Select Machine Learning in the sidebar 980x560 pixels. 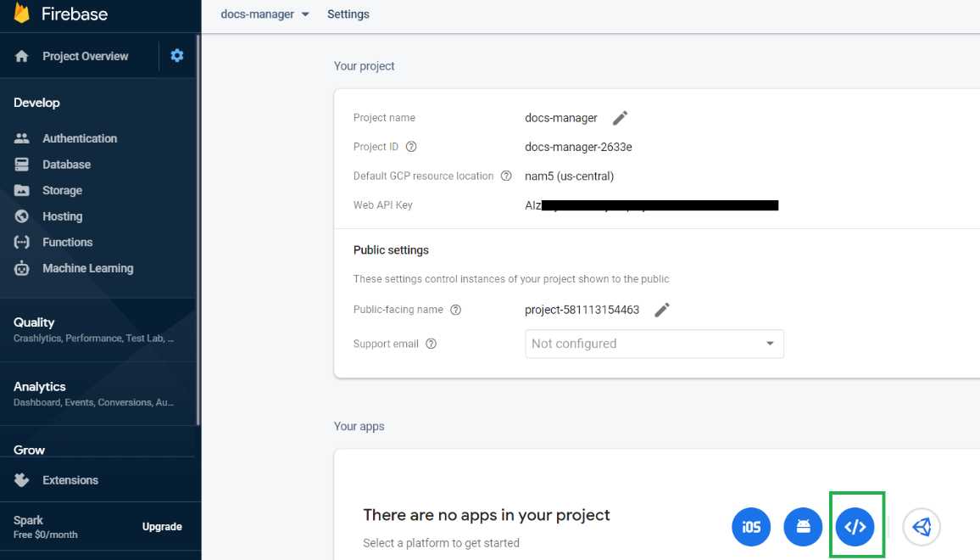87,268
